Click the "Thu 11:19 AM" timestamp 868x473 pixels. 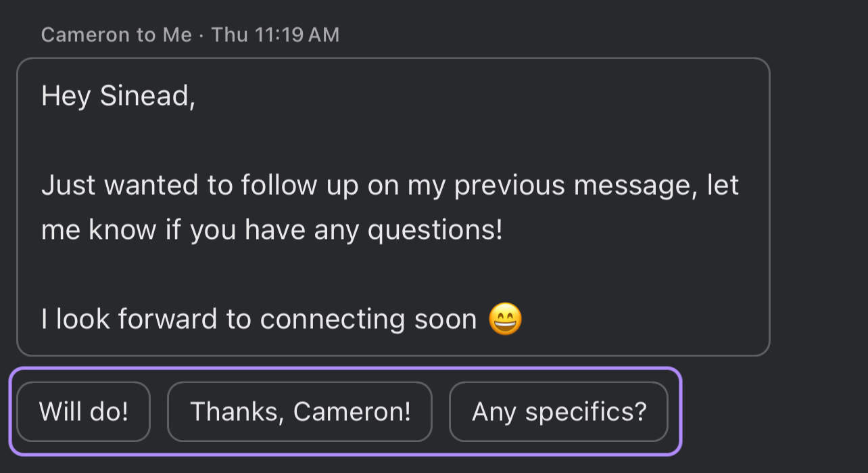click(x=275, y=35)
